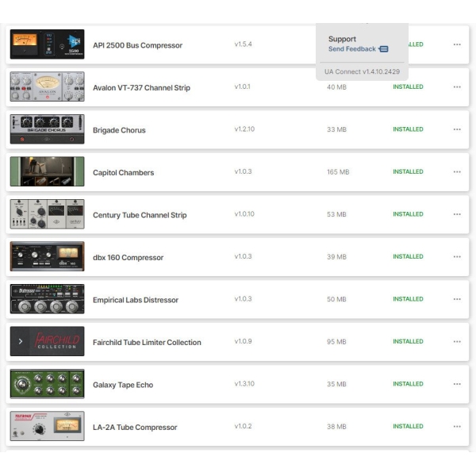Click the 95 MB size of Fairchild Collection

point(336,342)
